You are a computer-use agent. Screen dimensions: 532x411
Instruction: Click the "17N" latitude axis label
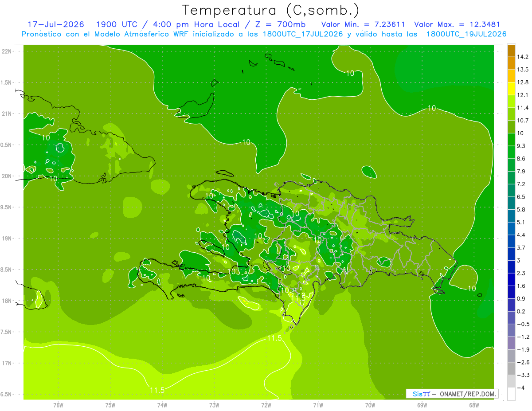coord(8,364)
